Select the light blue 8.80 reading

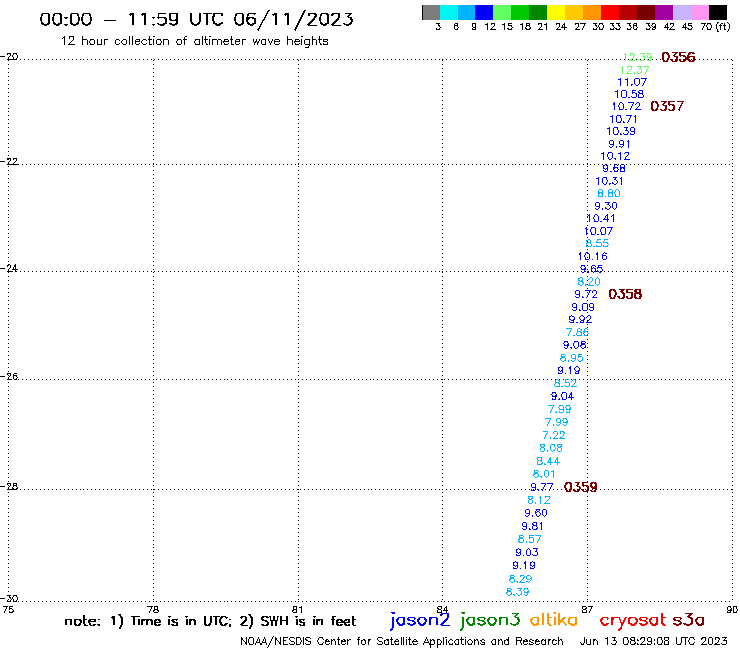pyautogui.click(x=609, y=194)
